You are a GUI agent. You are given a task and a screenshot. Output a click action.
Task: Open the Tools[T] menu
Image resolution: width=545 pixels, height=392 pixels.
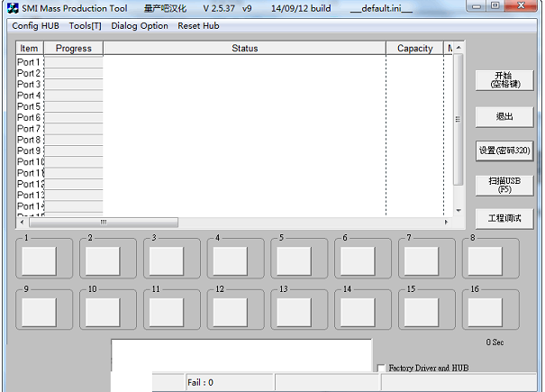(86, 25)
